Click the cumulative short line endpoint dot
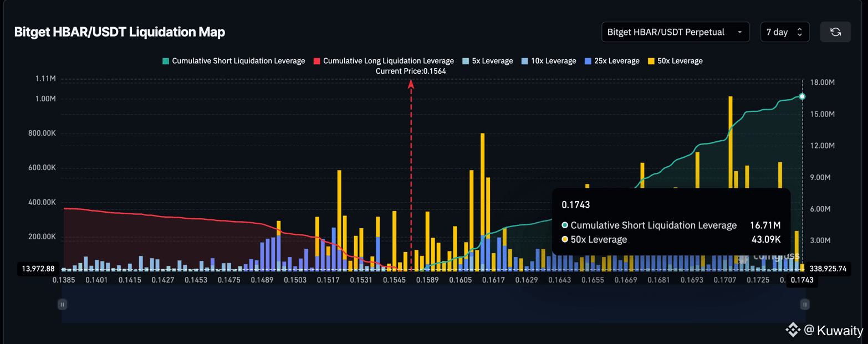Image resolution: width=868 pixels, height=344 pixels. point(802,96)
